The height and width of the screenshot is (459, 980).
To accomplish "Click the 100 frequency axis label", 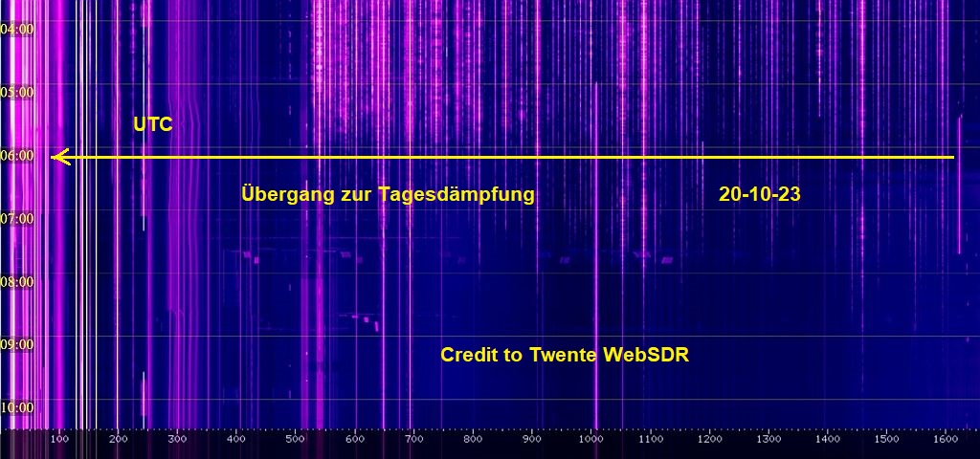I will point(59,439).
